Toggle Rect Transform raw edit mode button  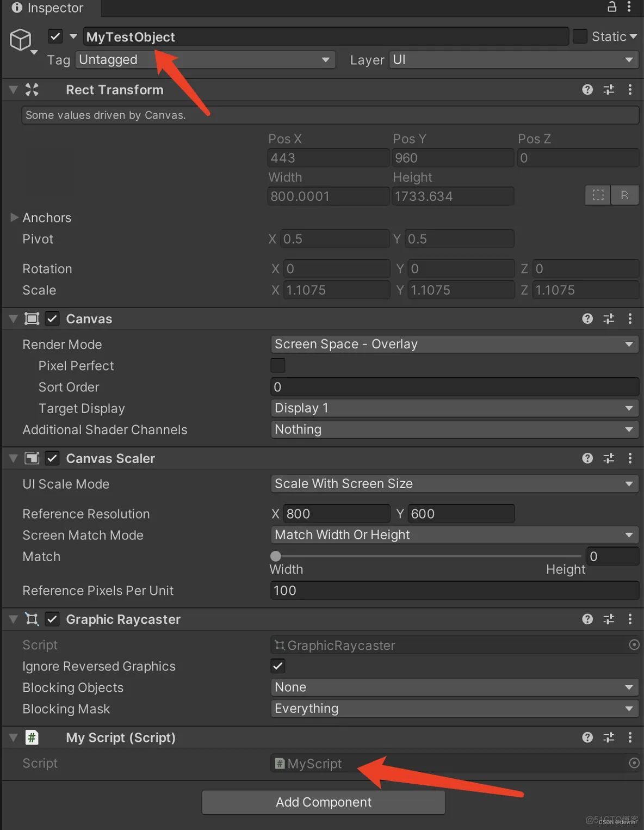(x=625, y=195)
